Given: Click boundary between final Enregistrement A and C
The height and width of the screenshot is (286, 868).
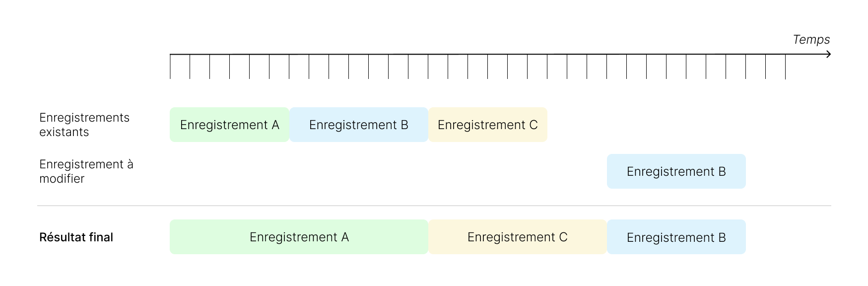Looking at the screenshot, I should tap(428, 237).
